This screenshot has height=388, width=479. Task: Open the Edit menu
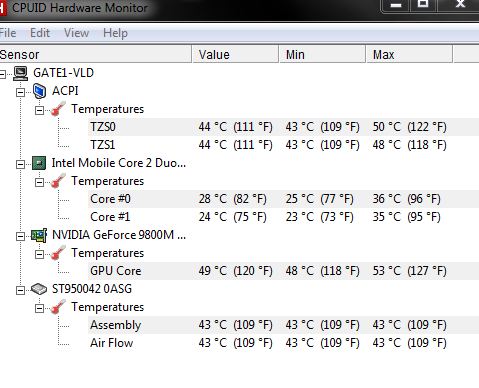(40, 33)
